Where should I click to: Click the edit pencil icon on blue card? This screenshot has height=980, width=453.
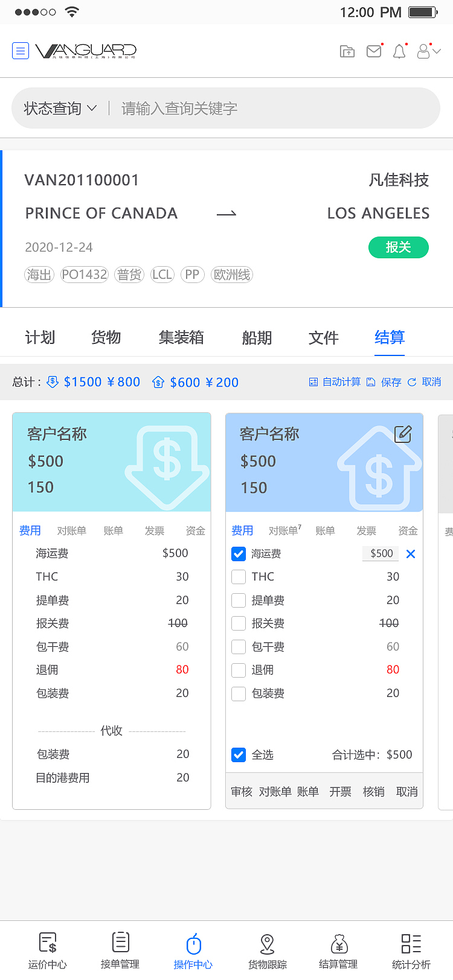coord(403,434)
